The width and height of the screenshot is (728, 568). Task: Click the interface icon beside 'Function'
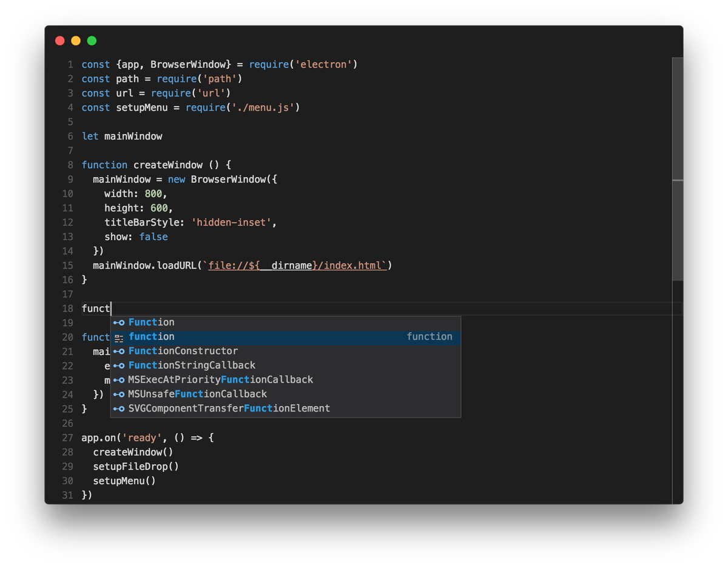coord(119,322)
